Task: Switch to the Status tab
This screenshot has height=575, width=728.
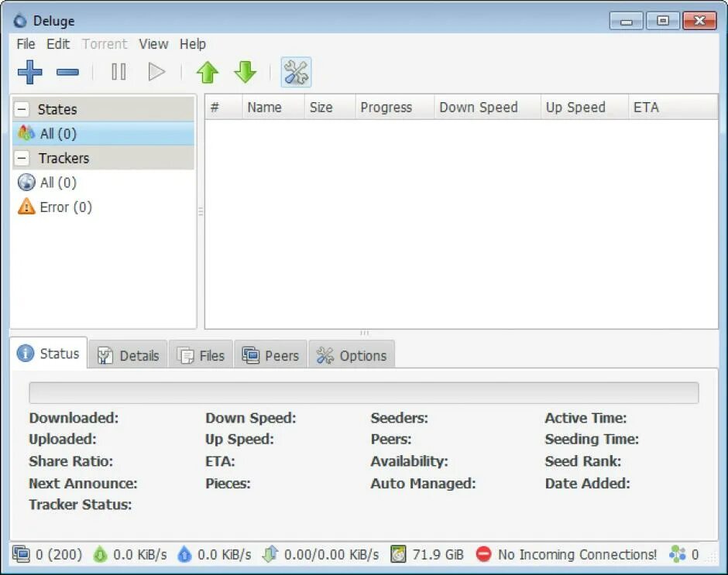Action: click(49, 353)
